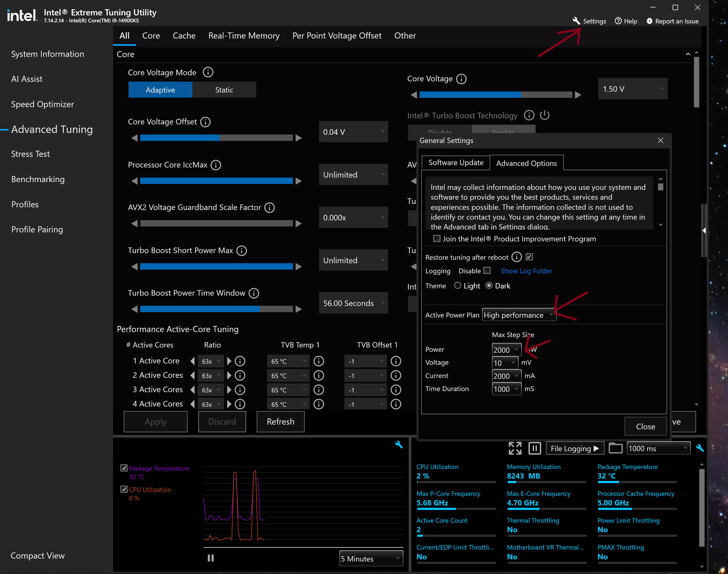The image size is (728, 574).
Task: Pause the graph playback
Action: pos(211,558)
